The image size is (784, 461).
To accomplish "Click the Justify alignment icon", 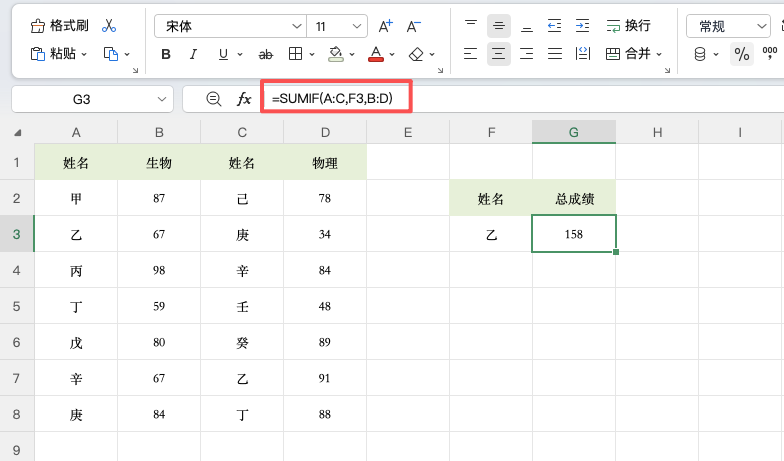I will (x=554, y=54).
